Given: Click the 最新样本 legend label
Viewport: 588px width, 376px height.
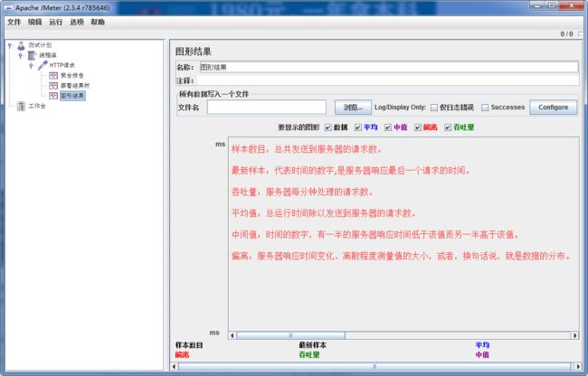Looking at the screenshot, I should coord(312,345).
